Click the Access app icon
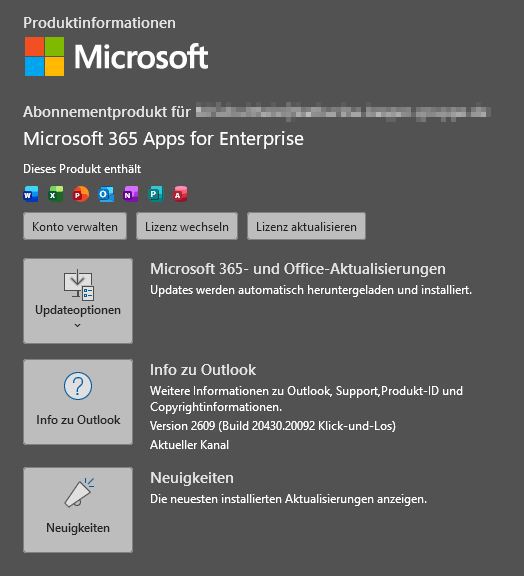Viewport: 524px width, 576px height. point(180,194)
